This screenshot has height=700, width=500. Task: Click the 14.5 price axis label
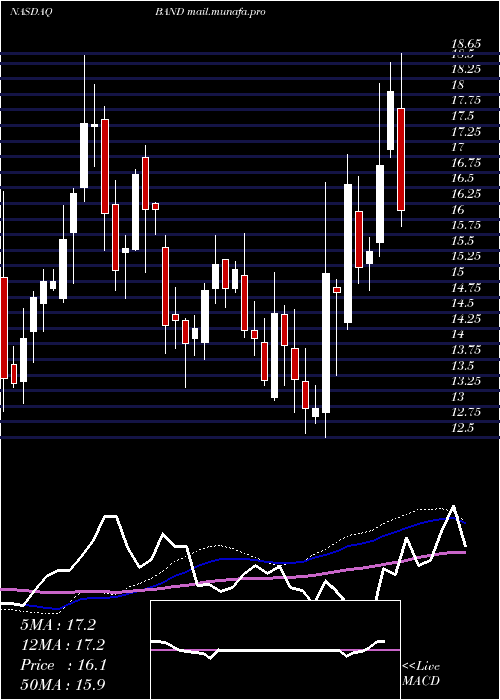pos(462,304)
